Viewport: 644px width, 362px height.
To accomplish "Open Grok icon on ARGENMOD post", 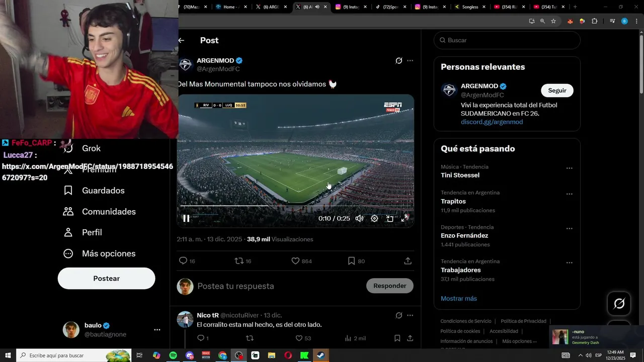I will point(399,61).
